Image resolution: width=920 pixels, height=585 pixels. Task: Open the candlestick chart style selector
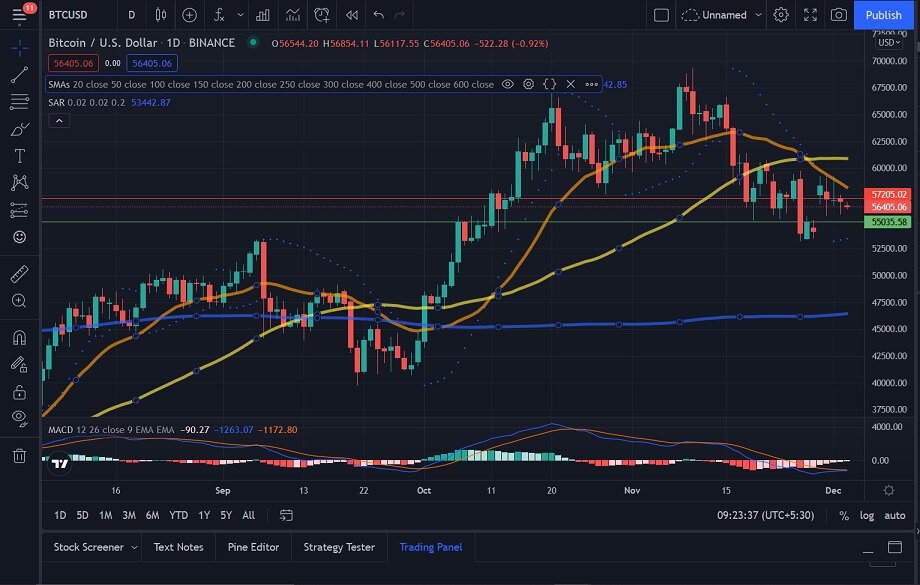pos(160,15)
